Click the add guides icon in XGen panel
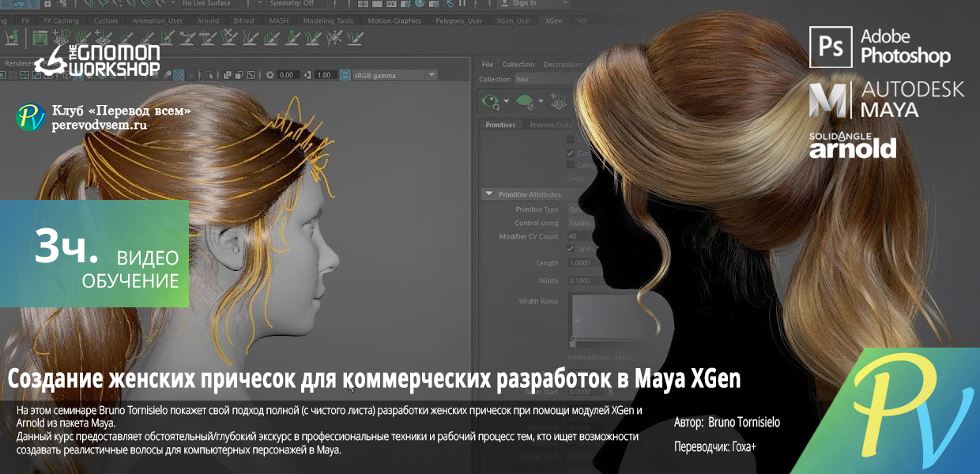Viewport: 980px width, 474px height. pyautogui.click(x=558, y=100)
